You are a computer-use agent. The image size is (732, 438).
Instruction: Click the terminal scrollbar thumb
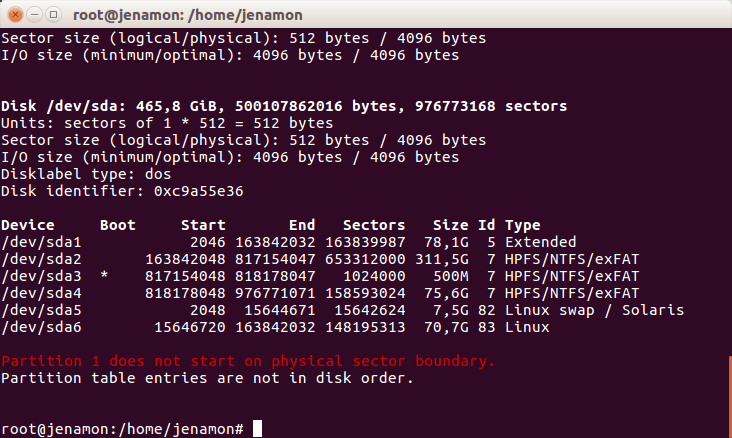coord(728,395)
